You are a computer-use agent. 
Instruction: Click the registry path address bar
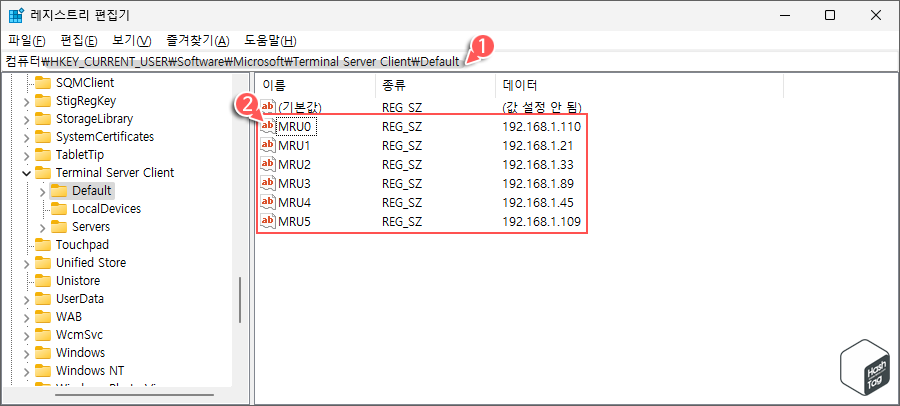tap(449, 61)
